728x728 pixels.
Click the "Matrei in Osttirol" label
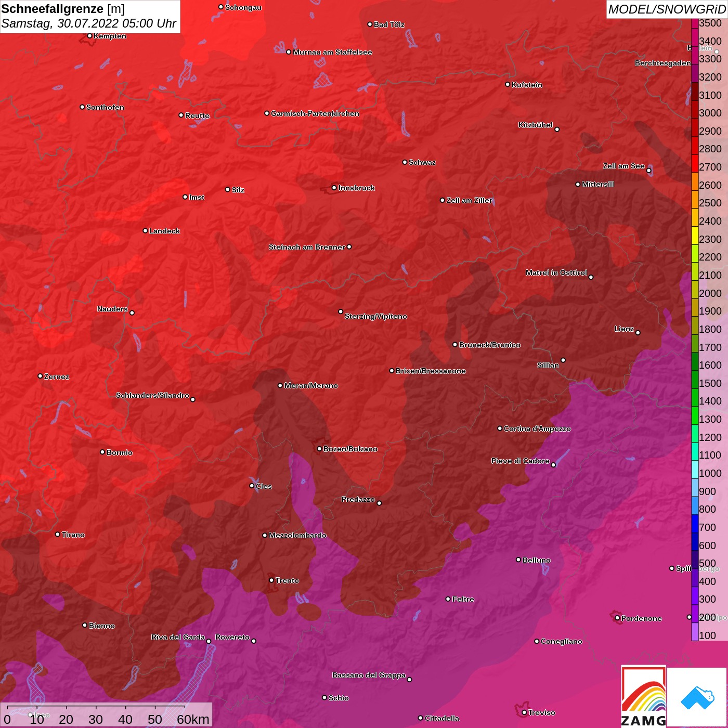click(x=556, y=272)
